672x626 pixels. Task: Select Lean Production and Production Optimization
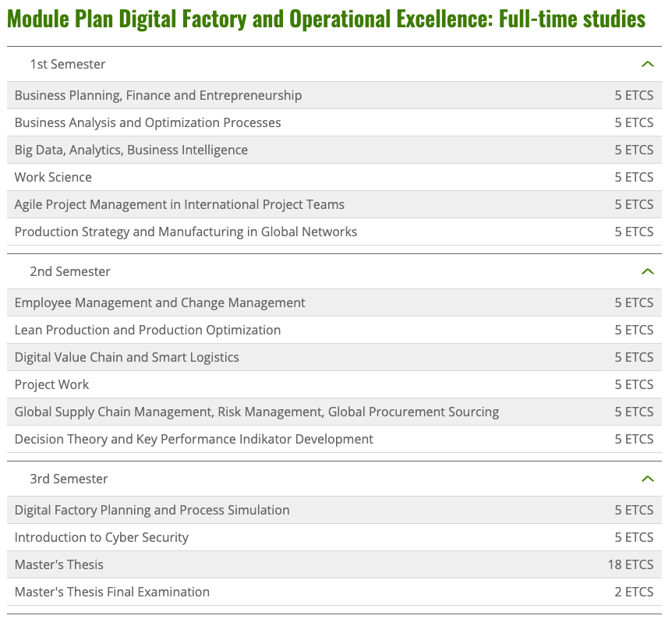point(334,330)
